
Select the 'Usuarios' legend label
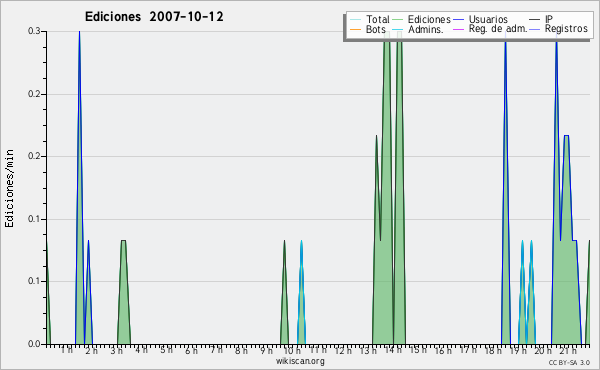[488, 19]
